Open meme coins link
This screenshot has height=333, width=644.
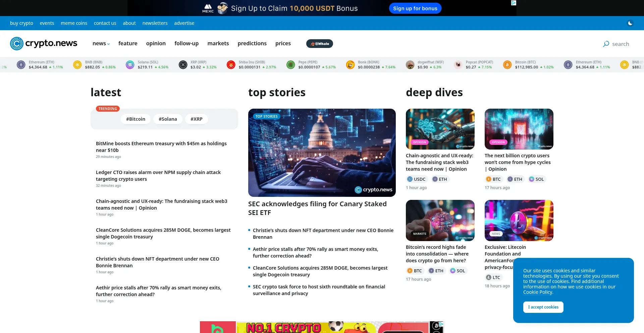pyautogui.click(x=74, y=23)
